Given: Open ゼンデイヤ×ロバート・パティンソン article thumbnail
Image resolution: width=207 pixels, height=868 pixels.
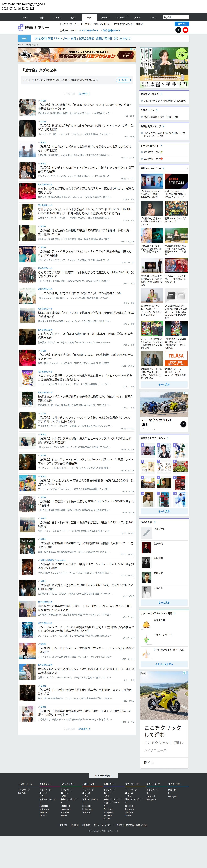Looking at the screenshot, I should 27,170.
